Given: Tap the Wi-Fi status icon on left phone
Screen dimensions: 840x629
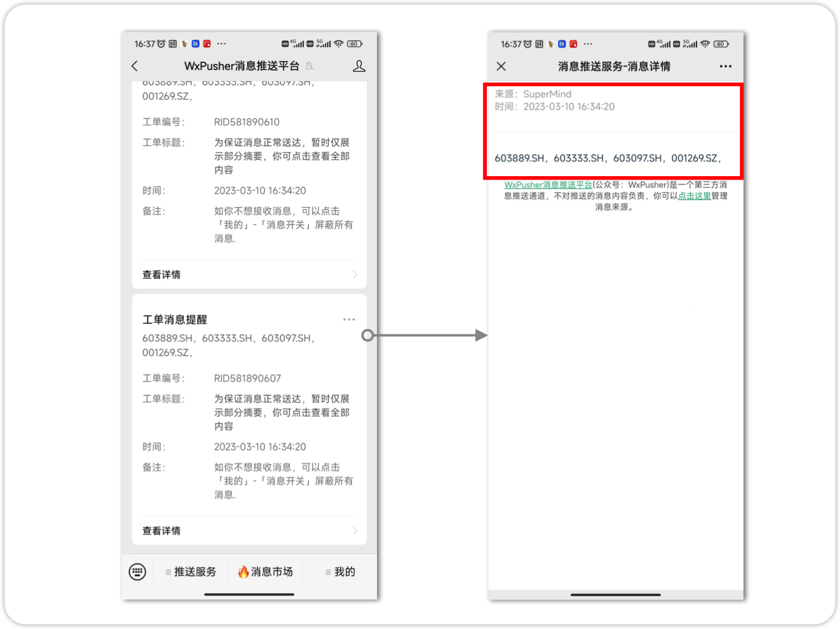Looking at the screenshot, I should [339, 44].
